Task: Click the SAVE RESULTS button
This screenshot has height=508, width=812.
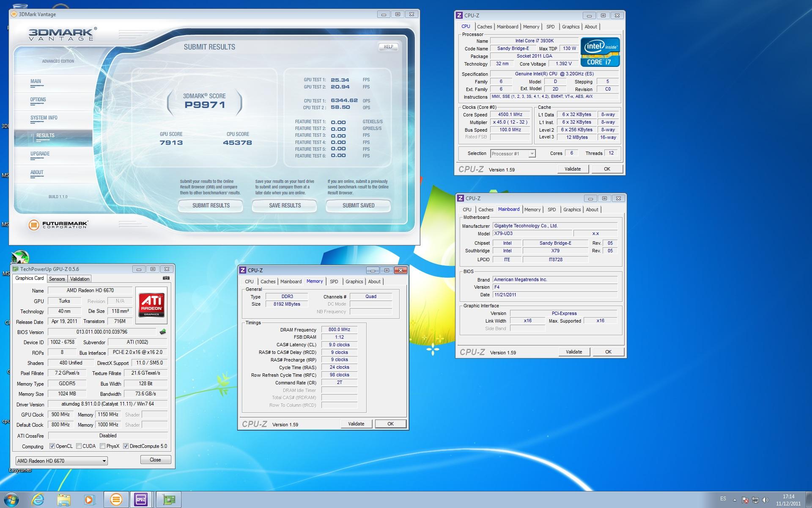Action: click(x=285, y=206)
